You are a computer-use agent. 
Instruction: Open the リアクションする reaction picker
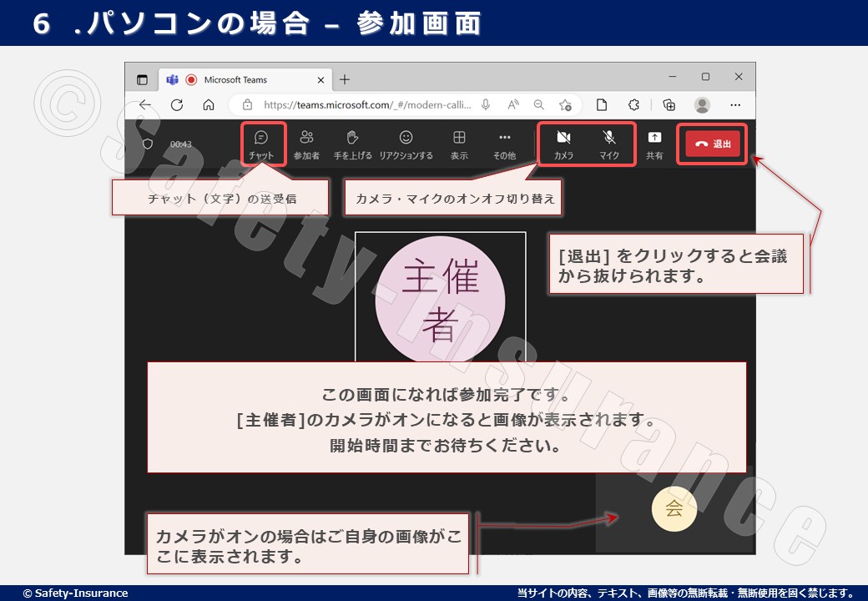[406, 144]
